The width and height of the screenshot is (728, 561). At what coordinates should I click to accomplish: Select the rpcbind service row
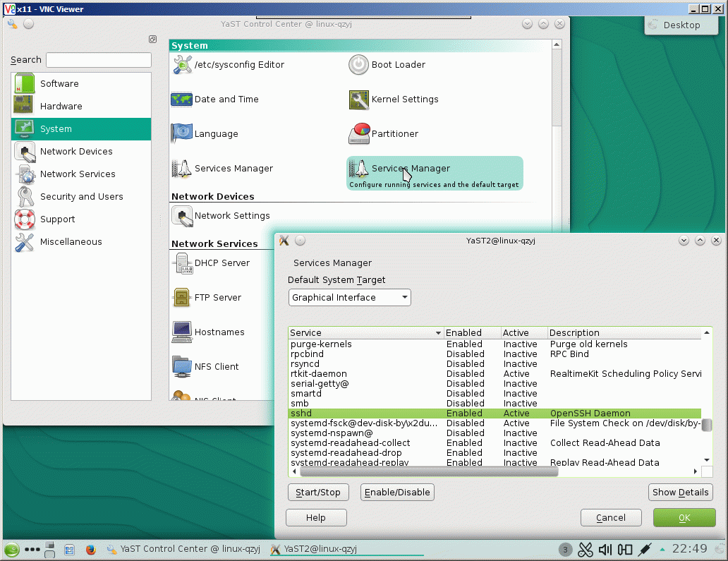(x=495, y=354)
